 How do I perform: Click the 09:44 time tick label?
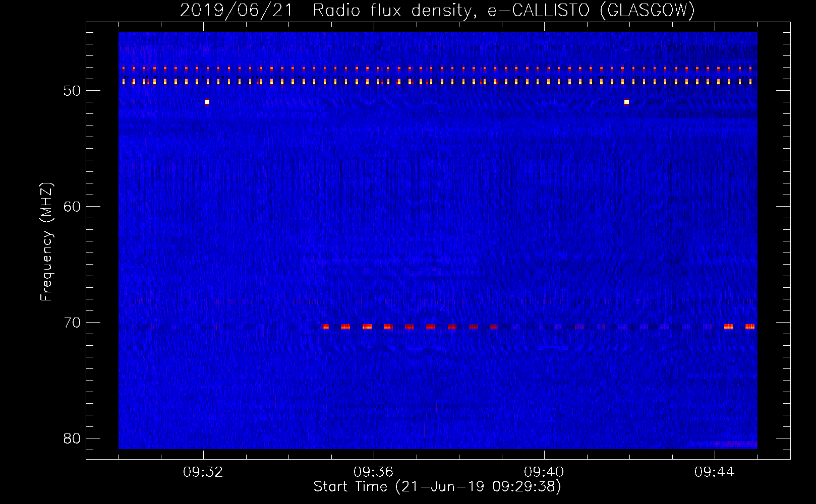(715, 472)
